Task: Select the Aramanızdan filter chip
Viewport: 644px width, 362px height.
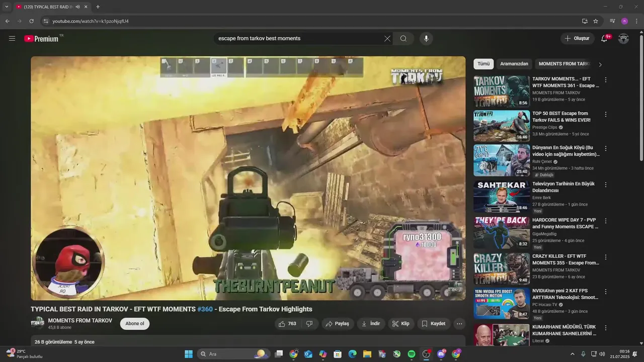Action: tap(514, 64)
